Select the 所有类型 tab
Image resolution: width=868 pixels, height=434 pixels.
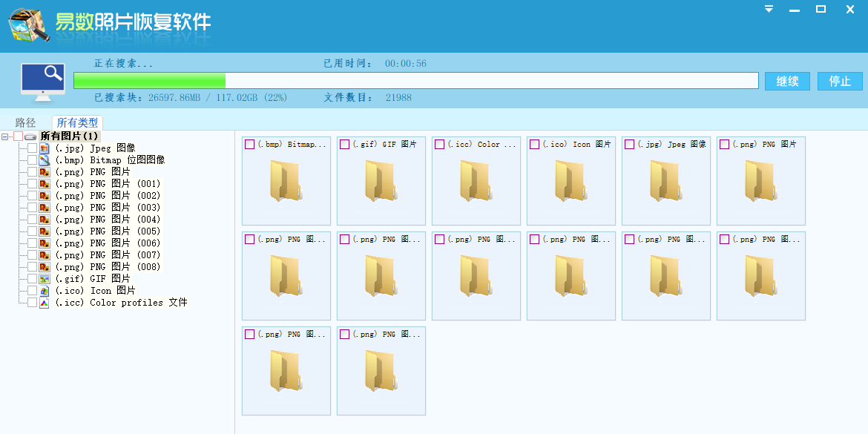click(77, 122)
